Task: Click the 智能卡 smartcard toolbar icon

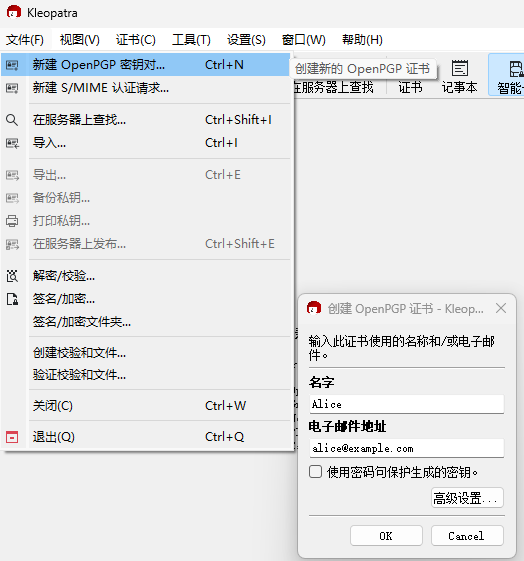Action: pos(516,69)
